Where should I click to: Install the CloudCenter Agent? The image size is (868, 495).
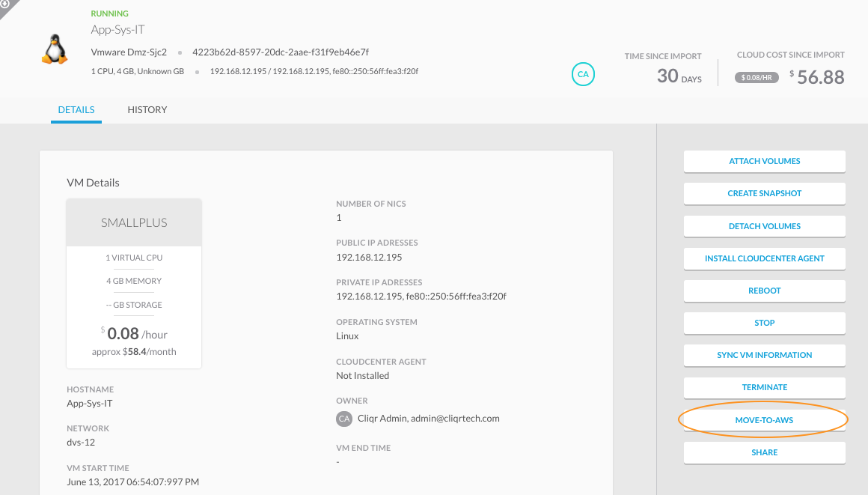pyautogui.click(x=764, y=258)
